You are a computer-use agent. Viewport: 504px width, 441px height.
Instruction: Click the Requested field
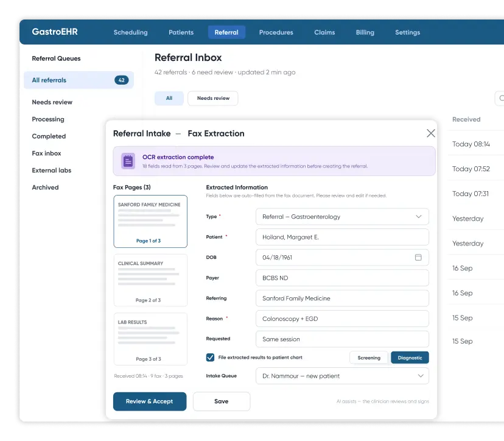tap(342, 339)
